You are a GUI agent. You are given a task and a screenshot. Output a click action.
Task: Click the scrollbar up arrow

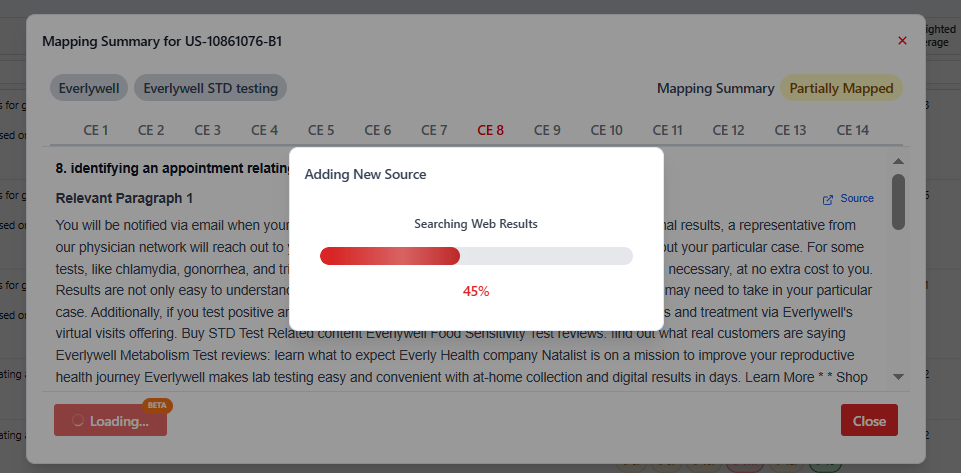click(898, 161)
